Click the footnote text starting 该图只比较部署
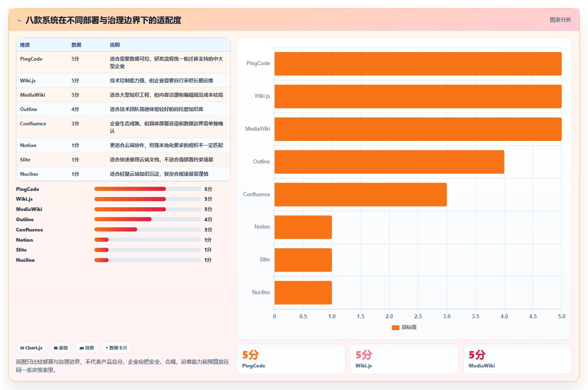Image resolution: width=588 pixels, height=390 pixels. tap(123, 366)
